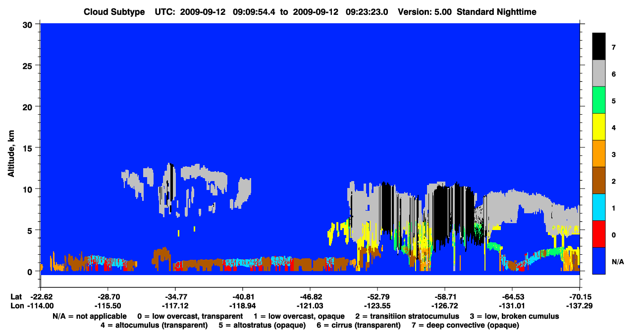Click legend text '3 = low, broken cumulus'

pos(514,316)
